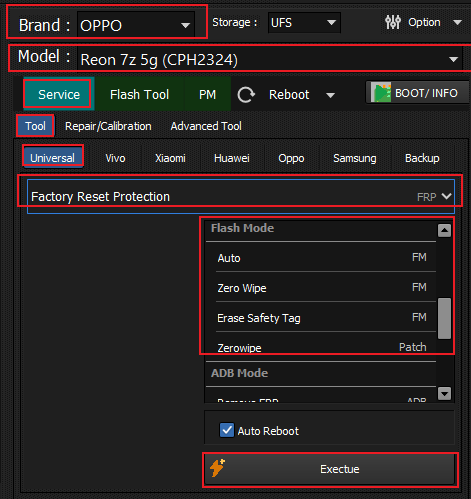This screenshot has height=499, width=471.
Task: Expand the Reboot dropdown arrow
Action: click(x=330, y=95)
